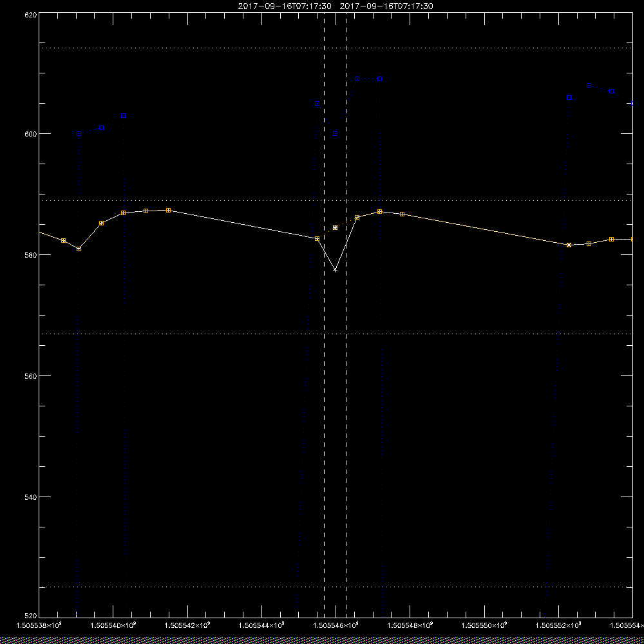This screenshot has height=644, width=644.
Task: Click the bottom dotted horizontal line near 525
Action: pos(336,587)
